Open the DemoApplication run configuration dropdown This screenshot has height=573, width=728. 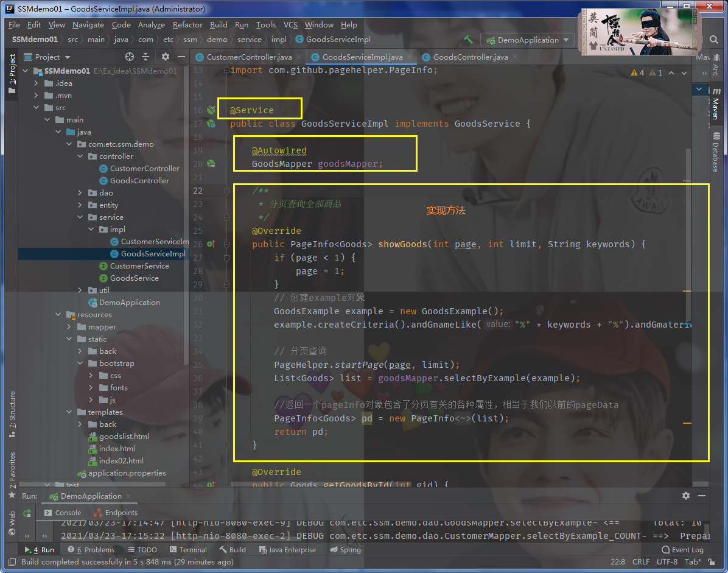tap(527, 40)
